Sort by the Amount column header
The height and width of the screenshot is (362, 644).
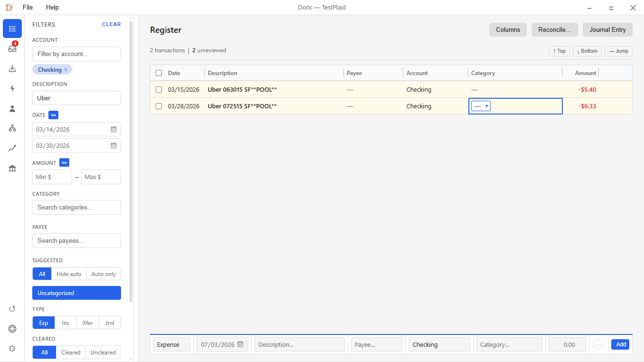[x=586, y=73]
